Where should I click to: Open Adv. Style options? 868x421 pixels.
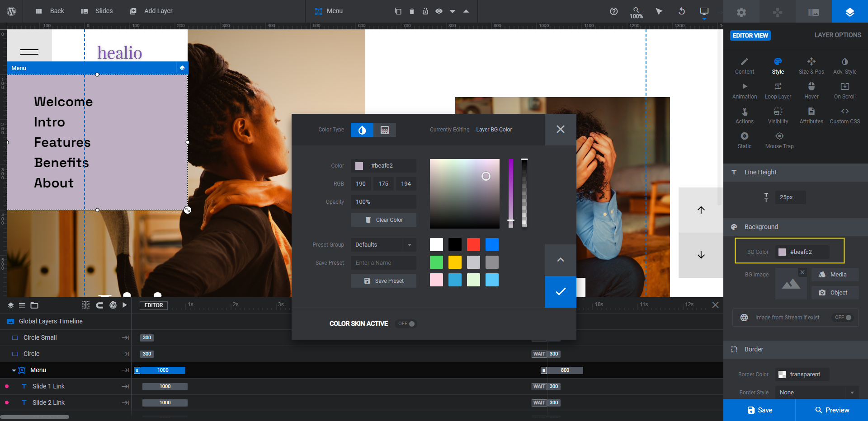845,66
